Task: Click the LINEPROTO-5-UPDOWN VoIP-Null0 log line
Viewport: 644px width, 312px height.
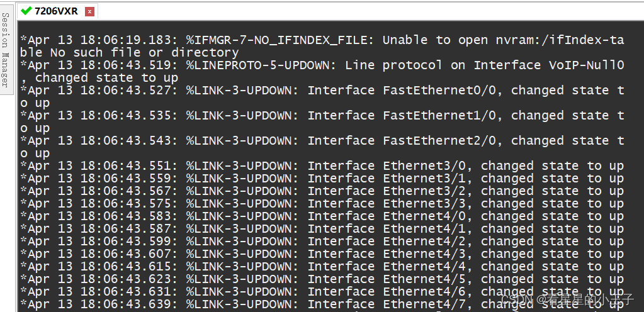Action: (x=322, y=65)
